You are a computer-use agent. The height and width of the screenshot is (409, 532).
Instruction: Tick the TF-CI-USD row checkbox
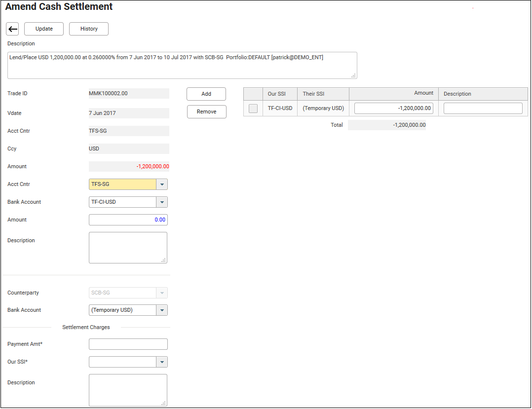253,109
